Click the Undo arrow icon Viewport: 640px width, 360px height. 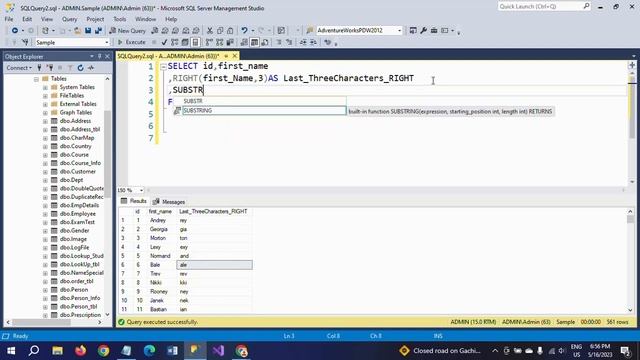244,31
